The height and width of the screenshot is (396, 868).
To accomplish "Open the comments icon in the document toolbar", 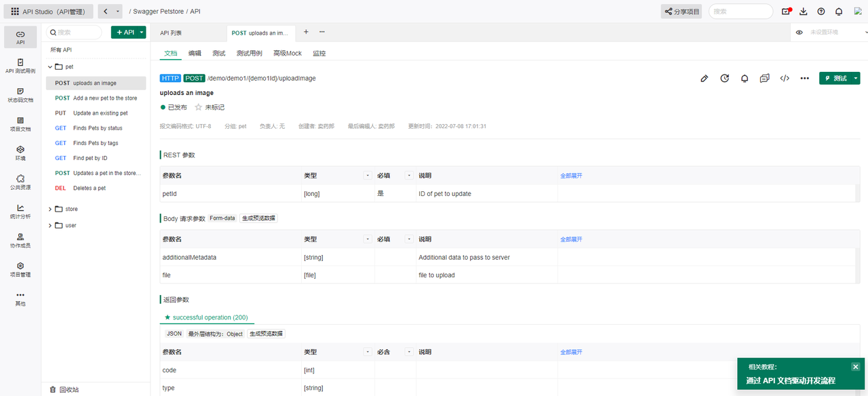I will [764, 78].
